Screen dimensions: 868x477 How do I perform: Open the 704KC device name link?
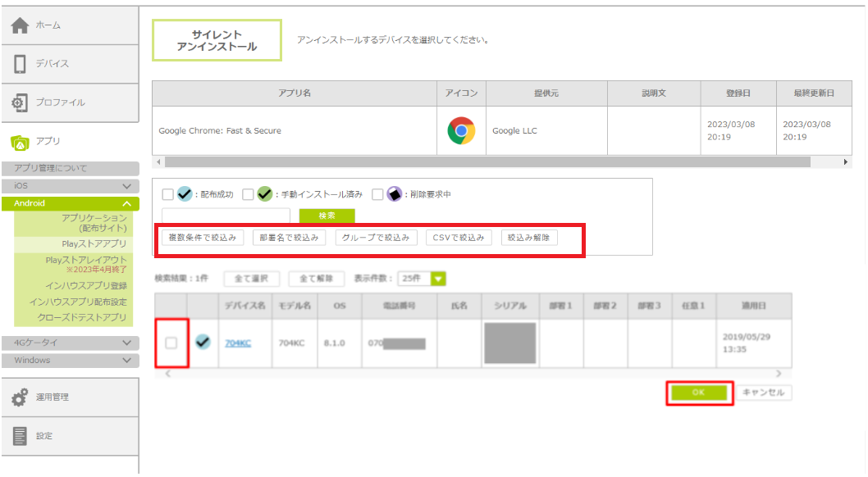tap(238, 343)
